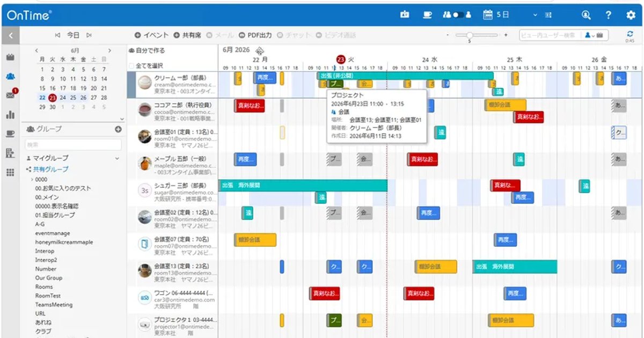Viewport: 644px width, 338px height.
Task: Collapse the mini calendar with the down chevron
Action: pos(122,119)
